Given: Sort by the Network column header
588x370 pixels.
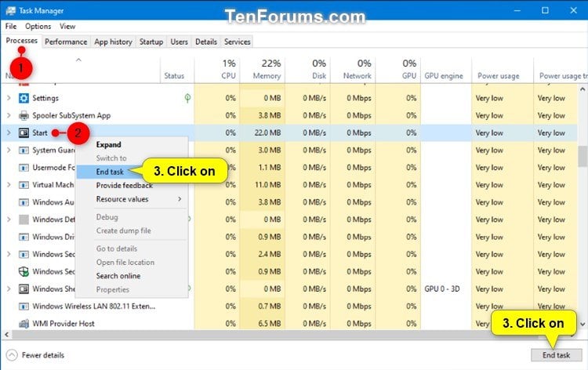Looking at the screenshot, I should (x=353, y=69).
